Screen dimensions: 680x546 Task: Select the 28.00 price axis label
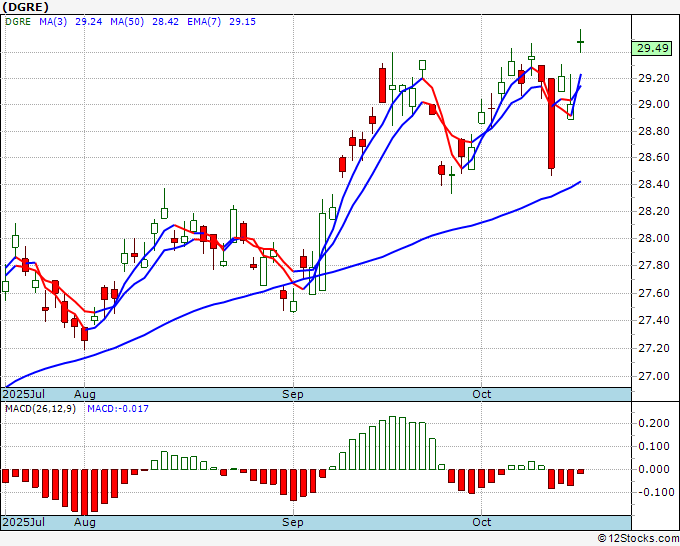pyautogui.click(x=654, y=238)
